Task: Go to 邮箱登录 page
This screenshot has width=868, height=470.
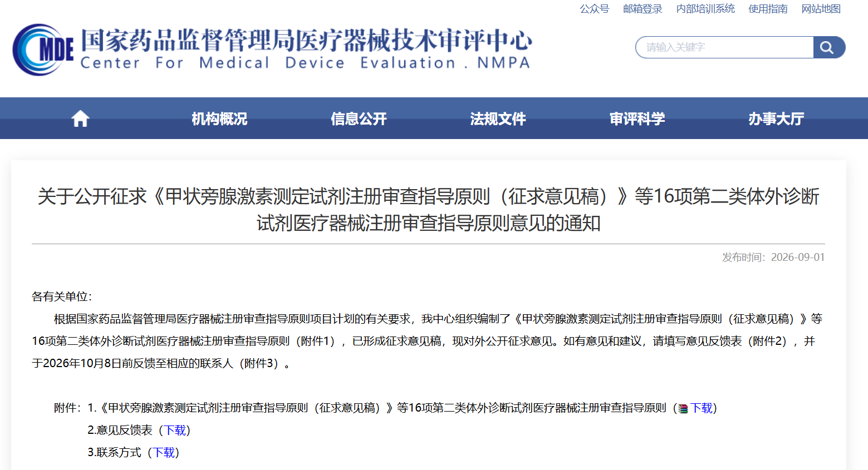Action: click(643, 9)
